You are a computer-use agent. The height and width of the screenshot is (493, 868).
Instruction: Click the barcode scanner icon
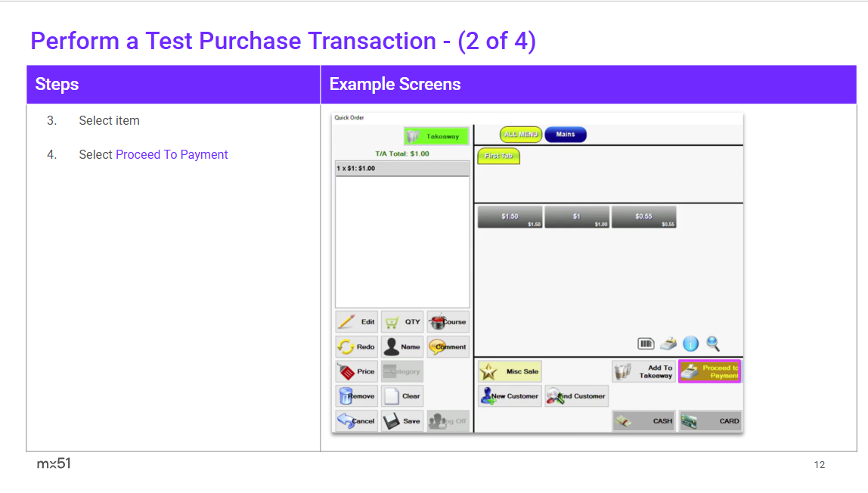[x=646, y=344]
